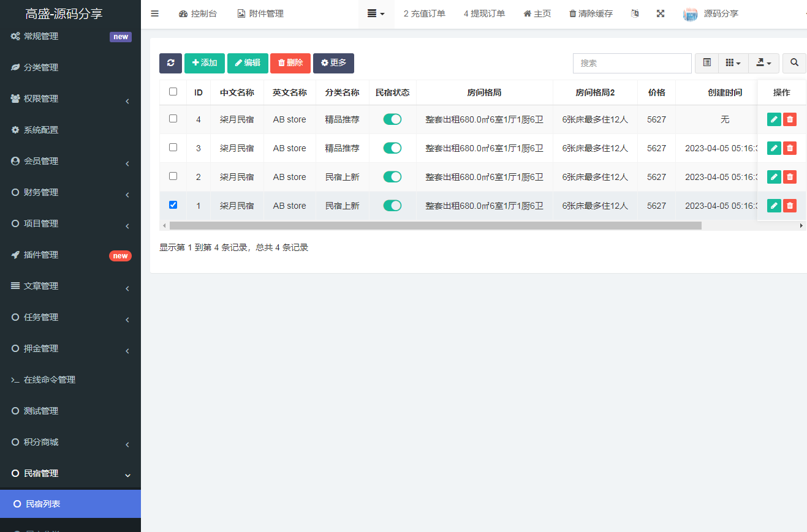Click the fullscreen icon in top bar
807x532 pixels.
[x=661, y=13]
